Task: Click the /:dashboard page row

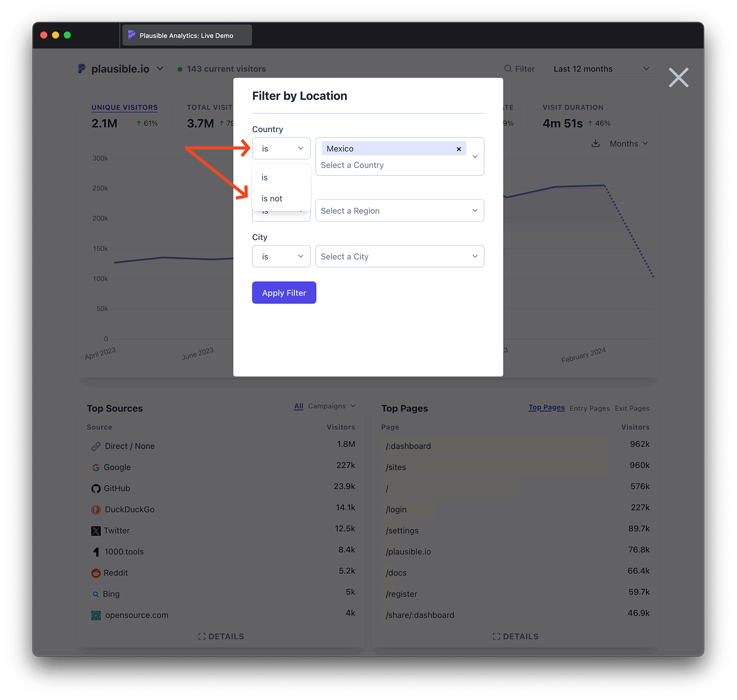Action: point(515,446)
